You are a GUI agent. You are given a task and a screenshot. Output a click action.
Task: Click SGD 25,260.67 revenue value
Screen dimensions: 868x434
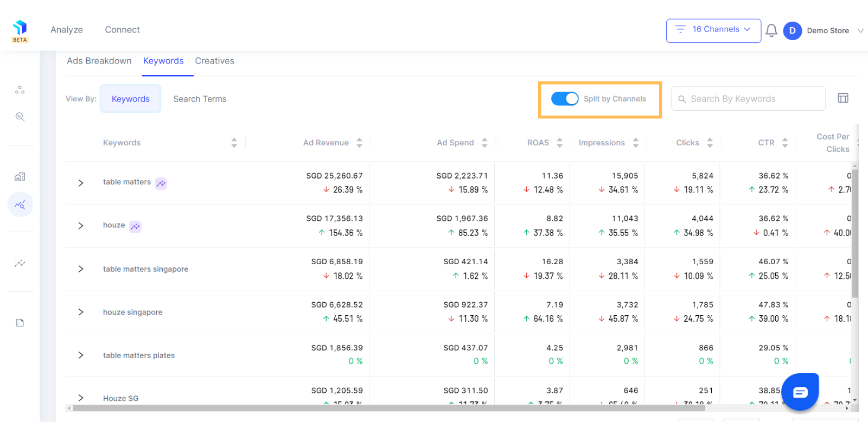click(334, 176)
